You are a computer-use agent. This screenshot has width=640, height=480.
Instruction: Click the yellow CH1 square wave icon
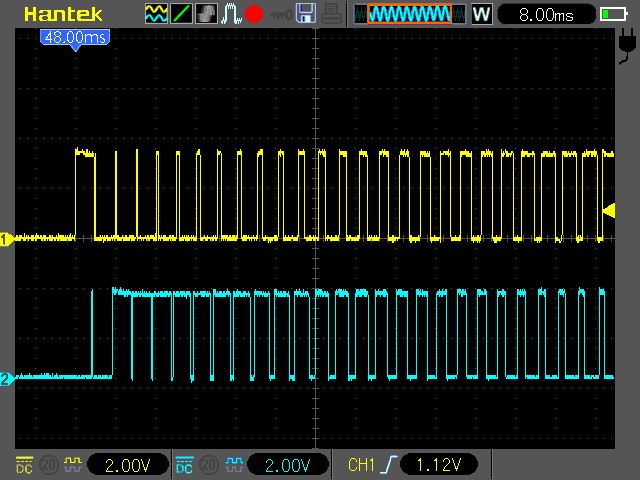pyautogui.click(x=73, y=464)
